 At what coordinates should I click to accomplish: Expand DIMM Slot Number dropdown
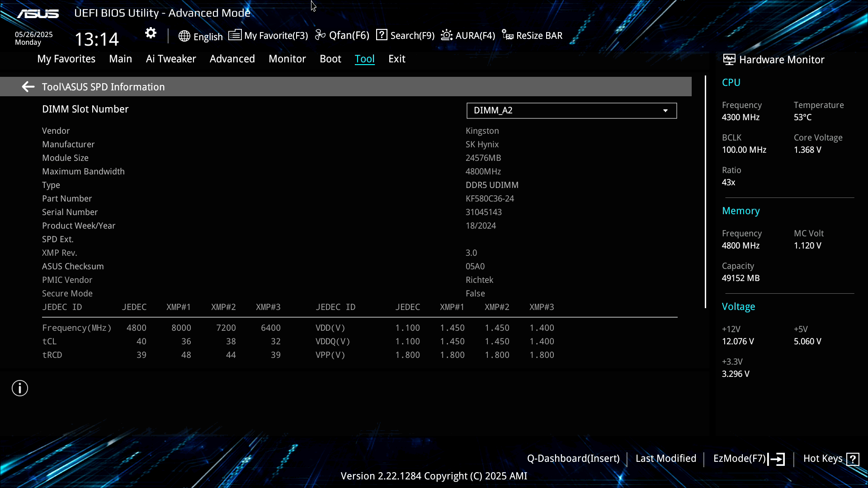[x=571, y=111]
